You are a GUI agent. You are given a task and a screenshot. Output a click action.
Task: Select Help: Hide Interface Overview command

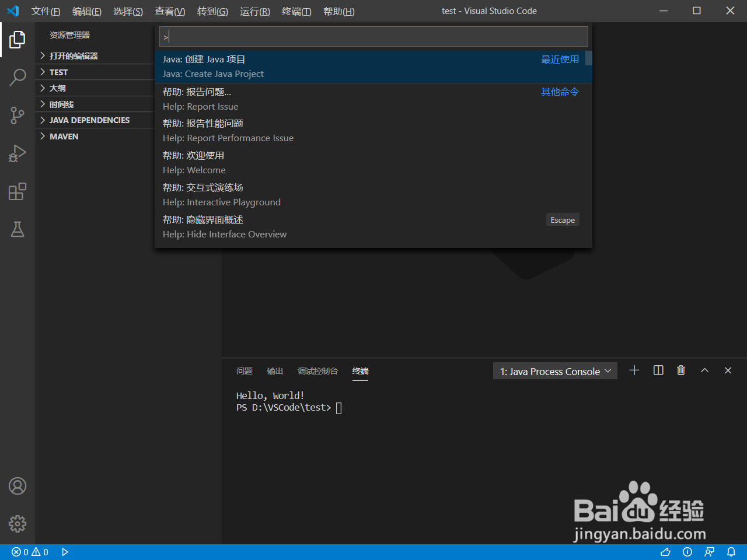click(x=373, y=227)
